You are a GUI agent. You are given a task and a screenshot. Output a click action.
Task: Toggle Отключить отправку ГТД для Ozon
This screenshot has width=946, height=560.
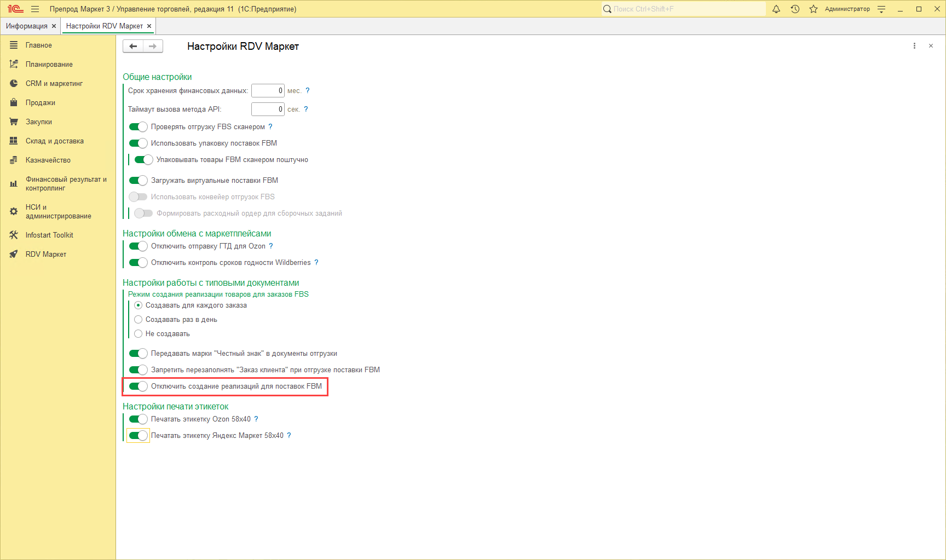pyautogui.click(x=138, y=246)
